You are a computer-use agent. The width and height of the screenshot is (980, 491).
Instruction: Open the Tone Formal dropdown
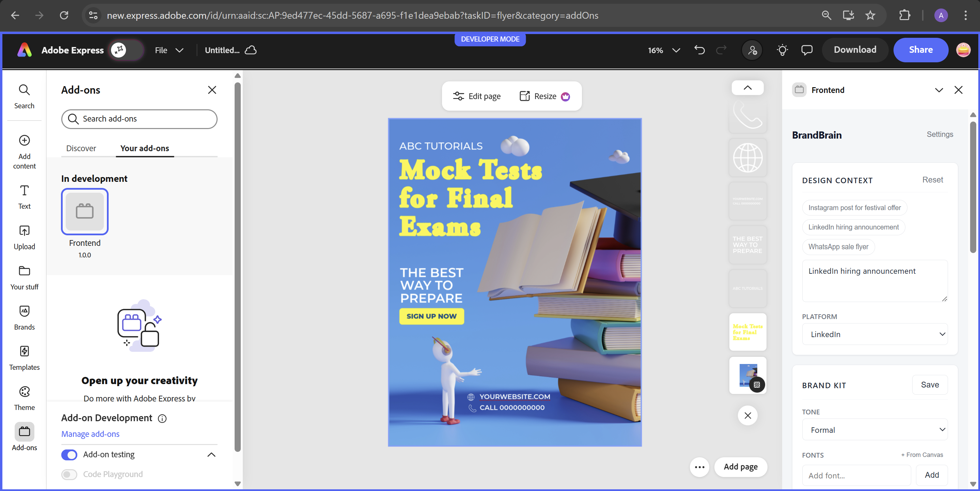pyautogui.click(x=874, y=430)
